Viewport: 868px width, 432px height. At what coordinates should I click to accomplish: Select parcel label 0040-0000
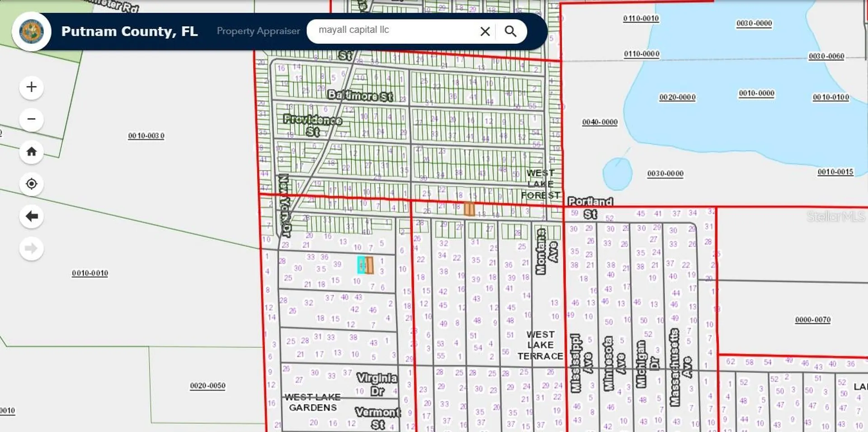coord(600,122)
